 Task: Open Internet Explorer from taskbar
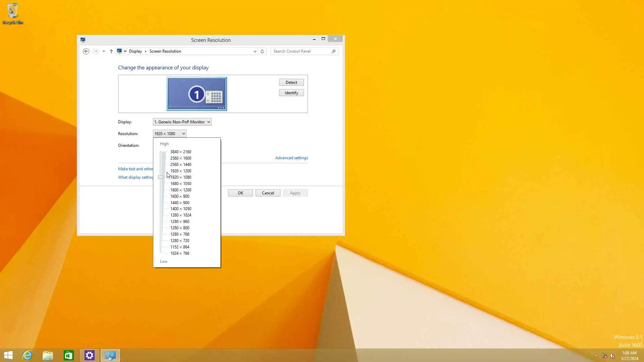pyautogui.click(x=27, y=355)
